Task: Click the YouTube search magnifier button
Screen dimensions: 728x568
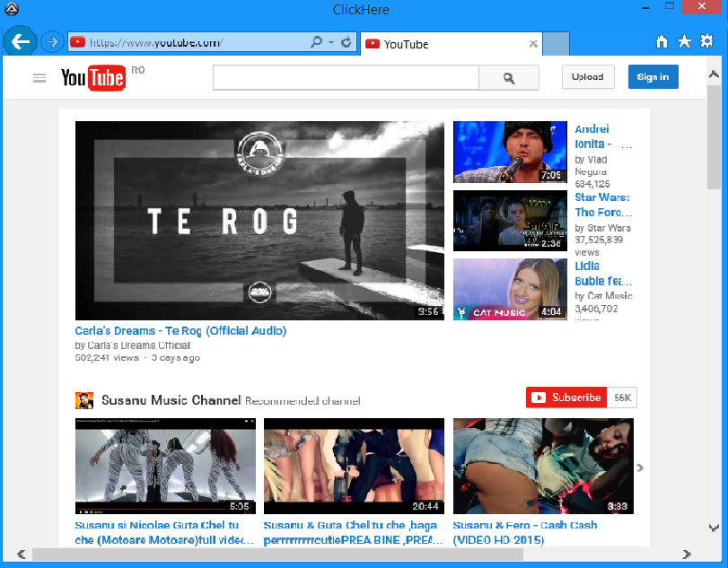Action: coord(509,77)
